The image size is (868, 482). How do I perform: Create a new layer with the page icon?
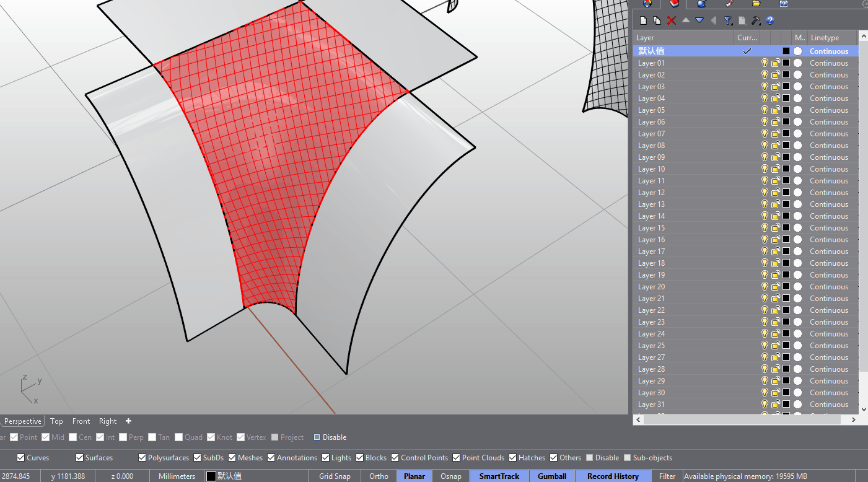point(644,20)
